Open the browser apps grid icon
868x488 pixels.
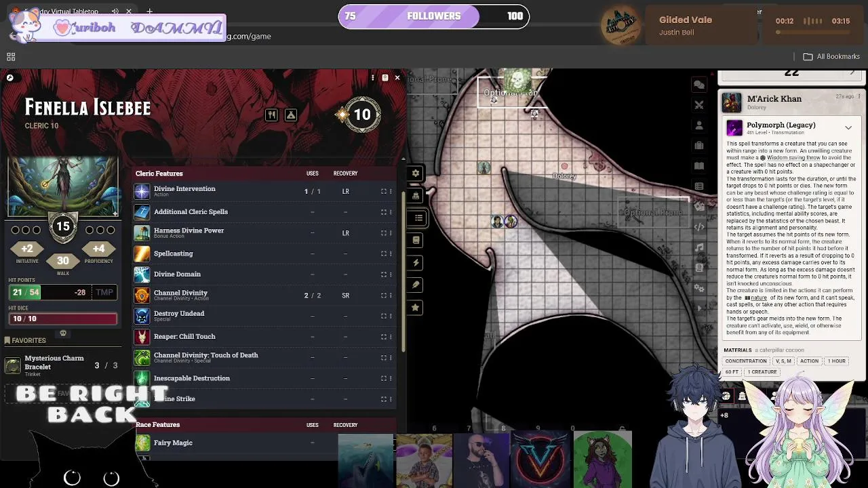coord(11,57)
